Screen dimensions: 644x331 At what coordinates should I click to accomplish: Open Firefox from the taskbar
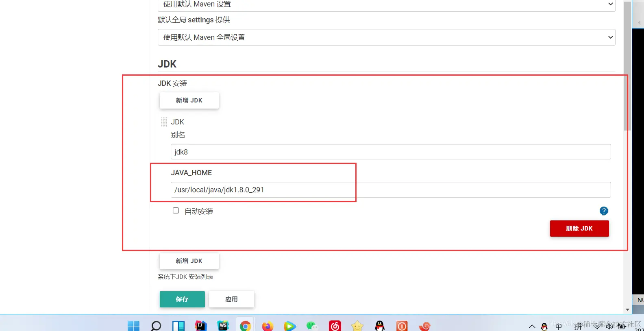point(268,326)
